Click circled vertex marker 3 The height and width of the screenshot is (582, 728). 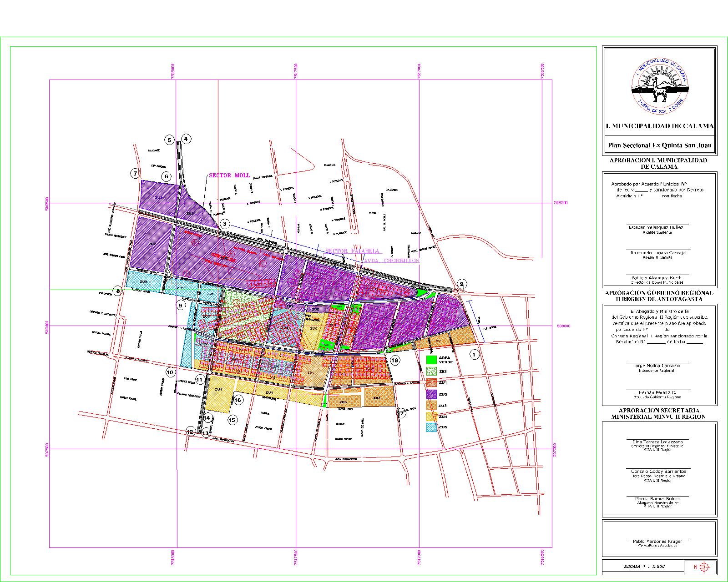[225, 224]
